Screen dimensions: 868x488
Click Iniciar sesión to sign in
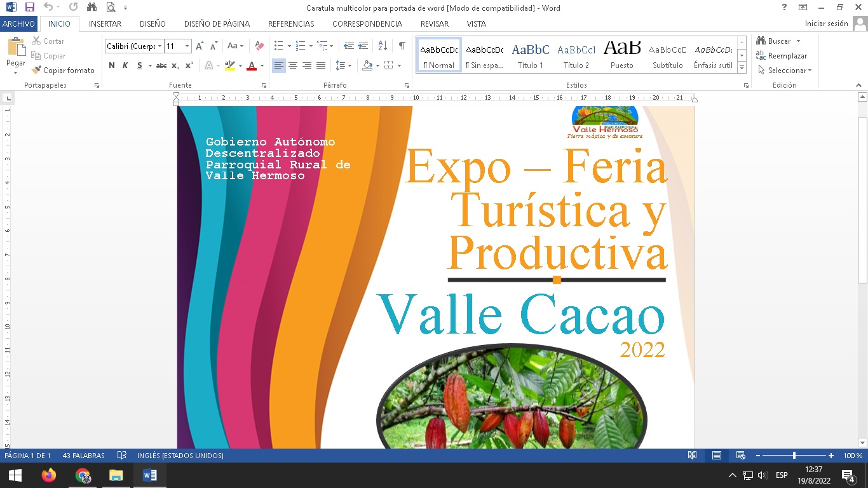click(x=826, y=24)
